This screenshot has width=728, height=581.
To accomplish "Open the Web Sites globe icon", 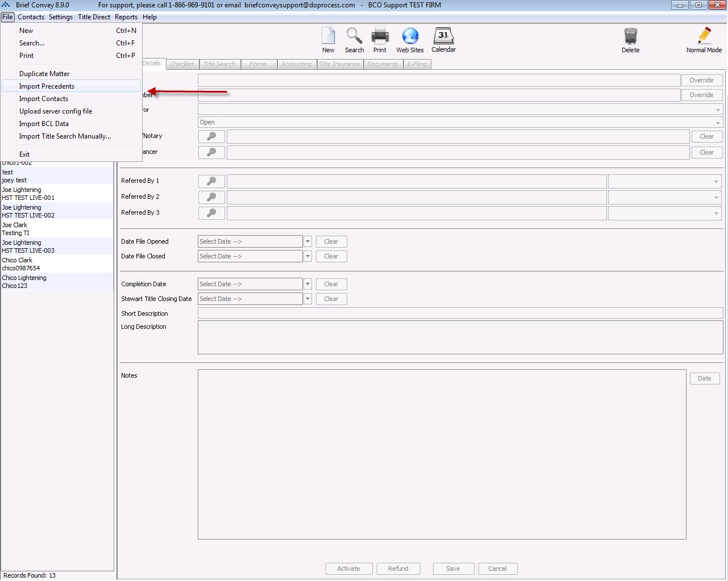I will [410, 36].
